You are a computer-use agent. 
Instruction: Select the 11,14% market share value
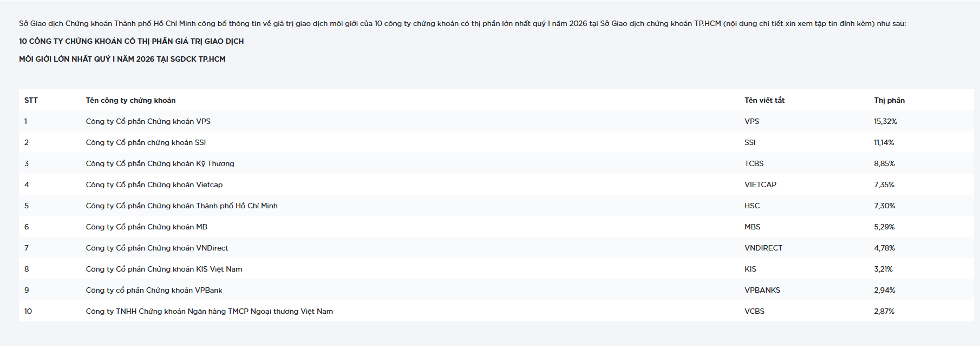tap(884, 142)
